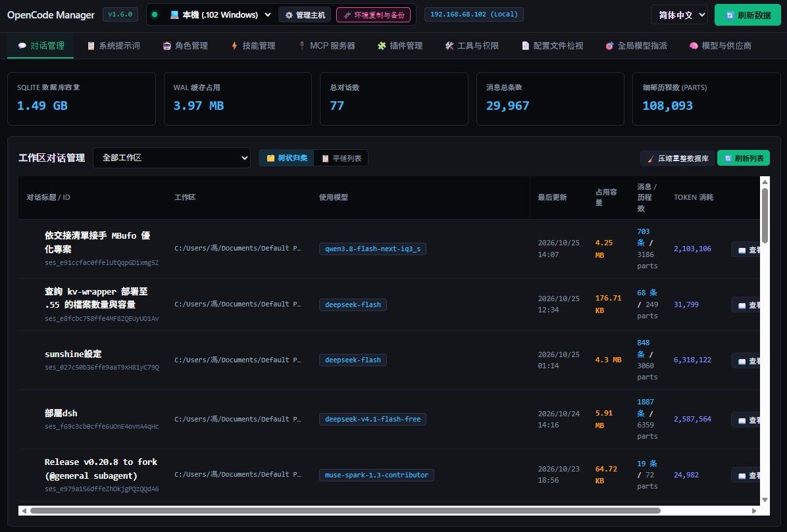Viewport: 787px width, 532px height.
Task: Click the 管理主机 gear button
Action: [x=305, y=15]
